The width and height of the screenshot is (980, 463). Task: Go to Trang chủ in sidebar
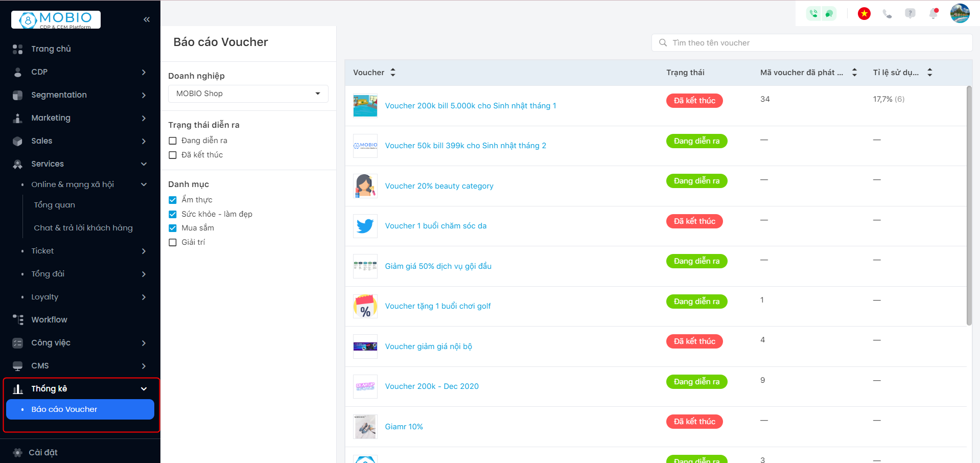51,49
